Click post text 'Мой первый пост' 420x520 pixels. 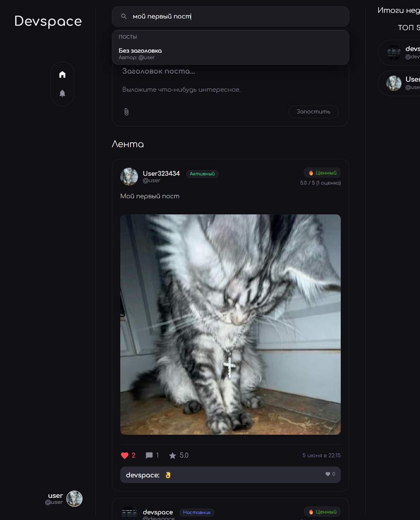tap(150, 196)
